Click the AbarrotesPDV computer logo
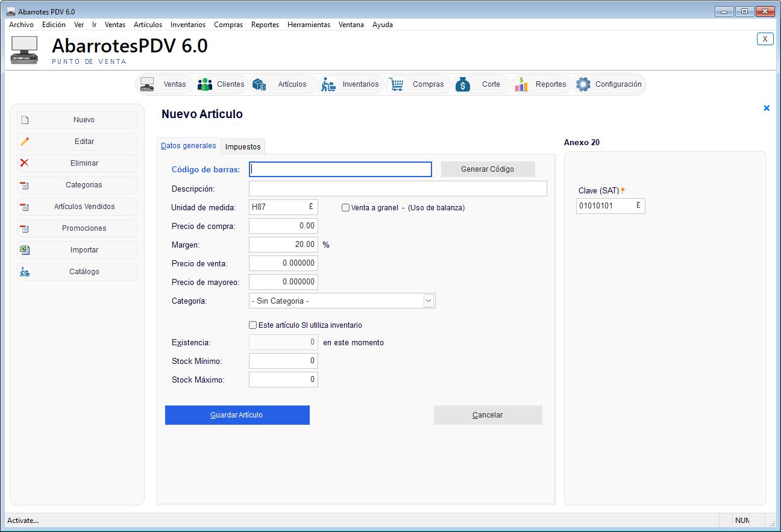 pos(25,50)
